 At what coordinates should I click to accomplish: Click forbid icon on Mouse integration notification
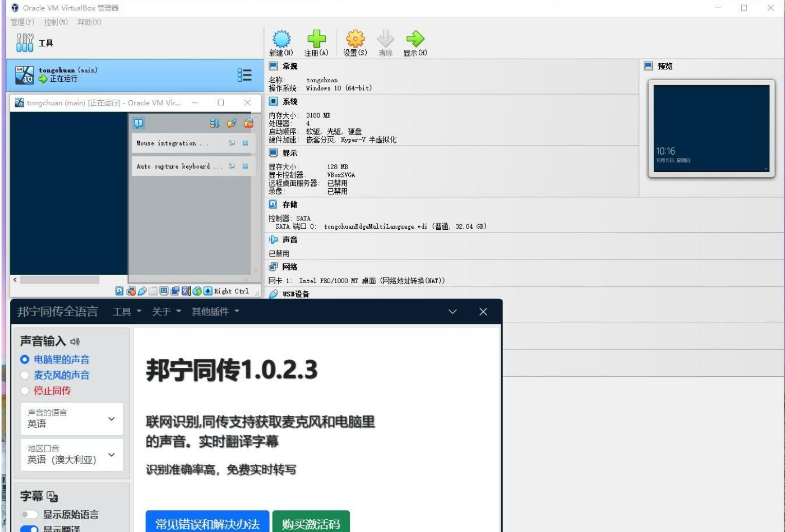coord(232,143)
